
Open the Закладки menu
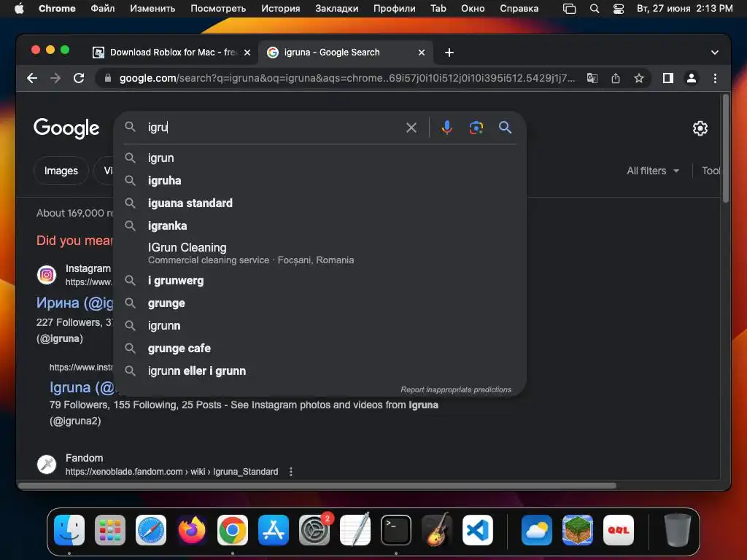336,8
